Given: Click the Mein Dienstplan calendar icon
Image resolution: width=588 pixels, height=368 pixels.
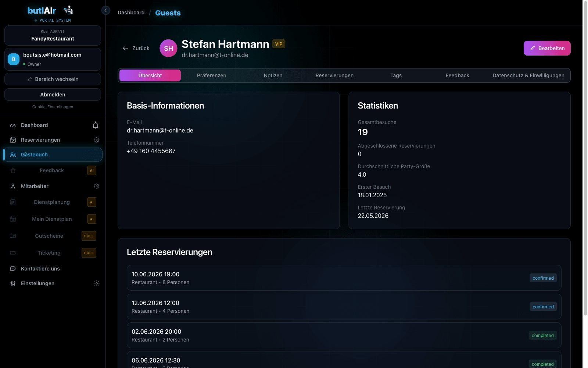Looking at the screenshot, I should tap(13, 219).
